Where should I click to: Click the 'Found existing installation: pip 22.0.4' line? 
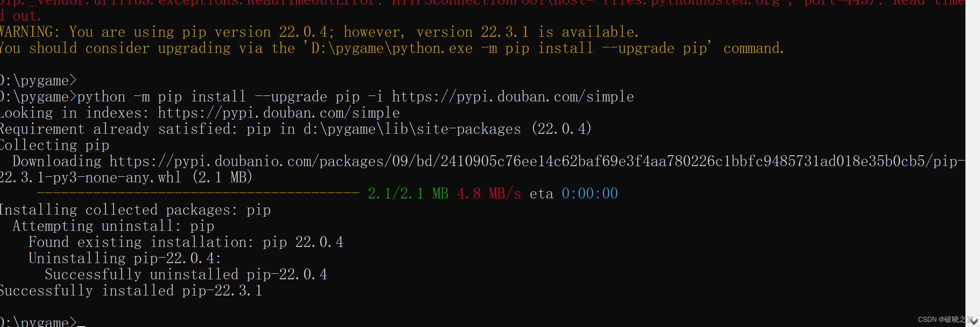pos(186,242)
